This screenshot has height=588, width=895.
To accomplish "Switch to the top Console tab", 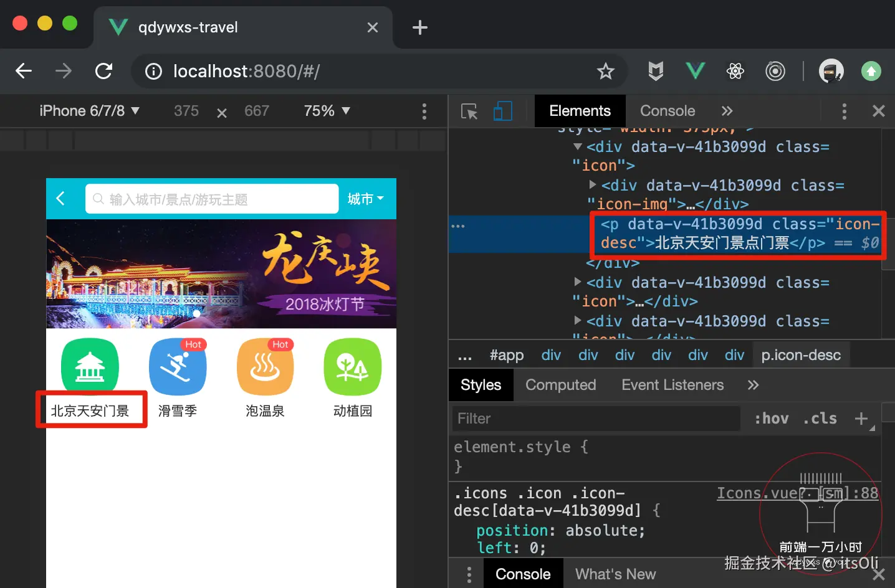I will 668,111.
